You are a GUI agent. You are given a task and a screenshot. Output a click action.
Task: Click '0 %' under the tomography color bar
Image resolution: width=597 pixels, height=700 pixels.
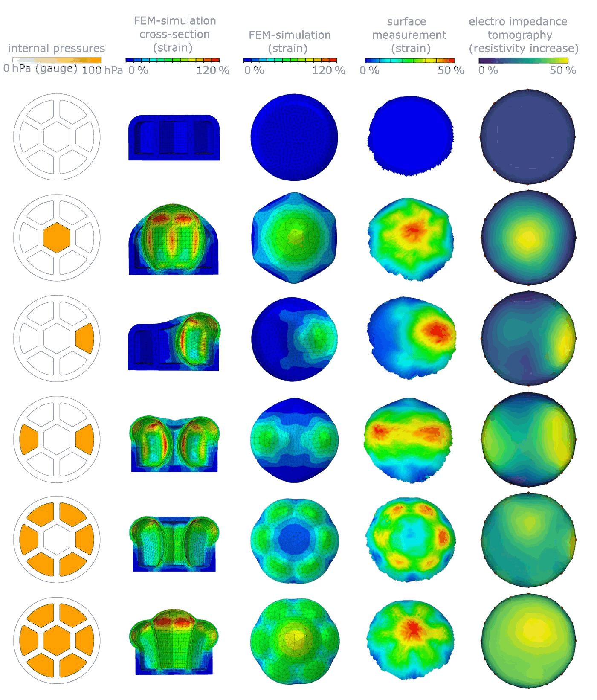point(488,70)
